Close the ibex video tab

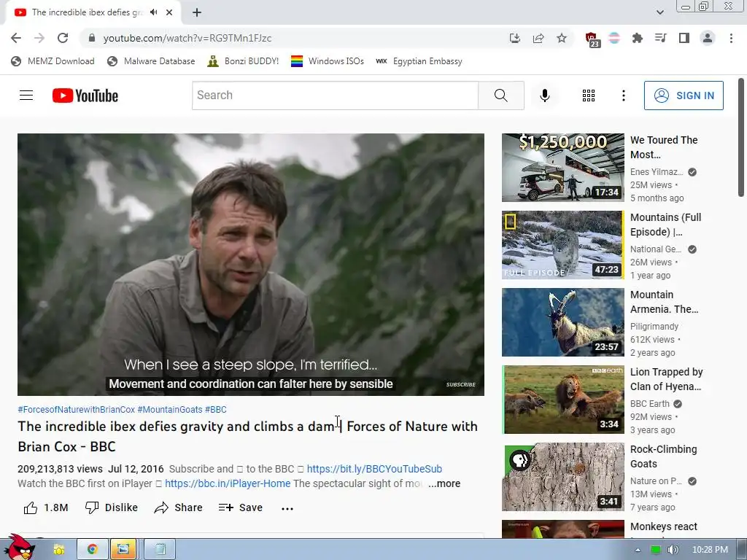click(169, 12)
